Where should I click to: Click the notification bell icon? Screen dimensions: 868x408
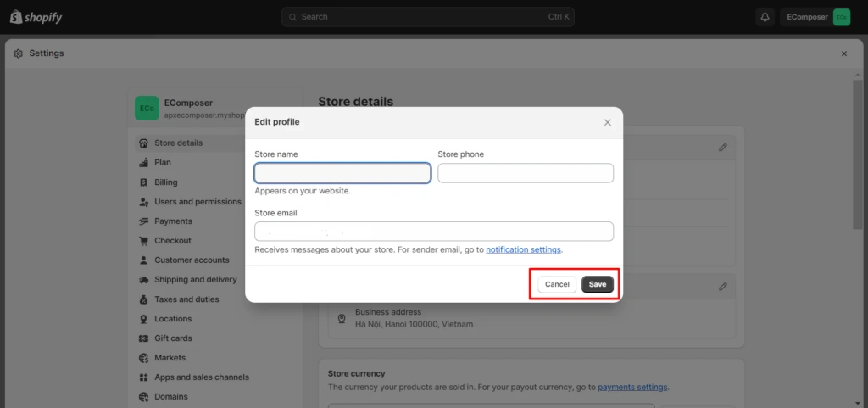[x=765, y=17]
